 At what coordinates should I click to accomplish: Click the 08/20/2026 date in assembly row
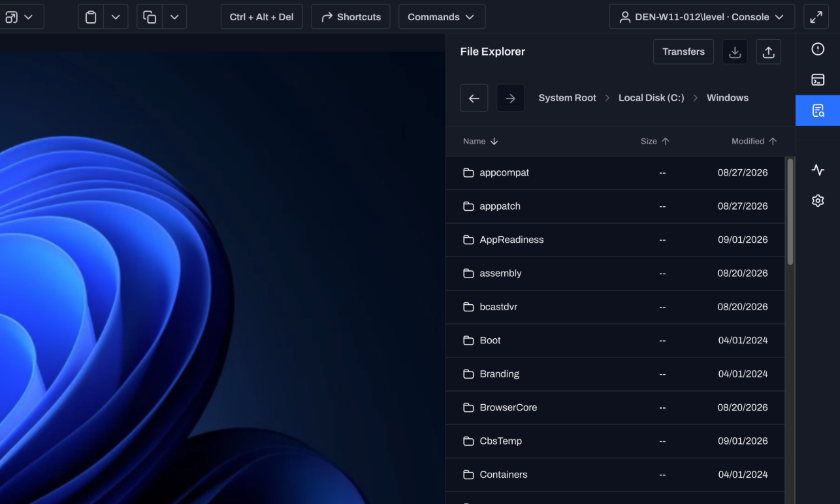(x=743, y=274)
